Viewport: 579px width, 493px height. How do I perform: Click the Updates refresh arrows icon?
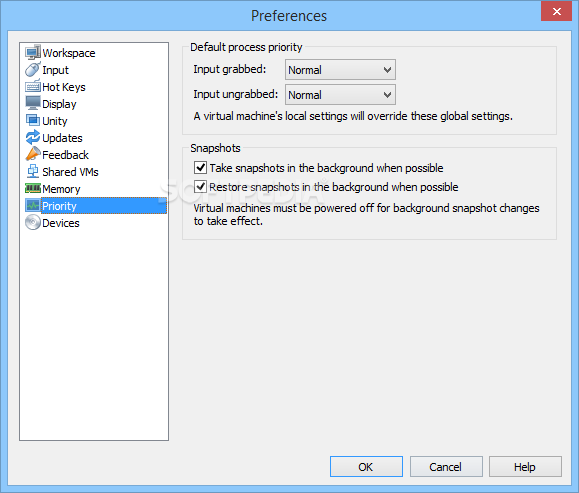[33, 137]
